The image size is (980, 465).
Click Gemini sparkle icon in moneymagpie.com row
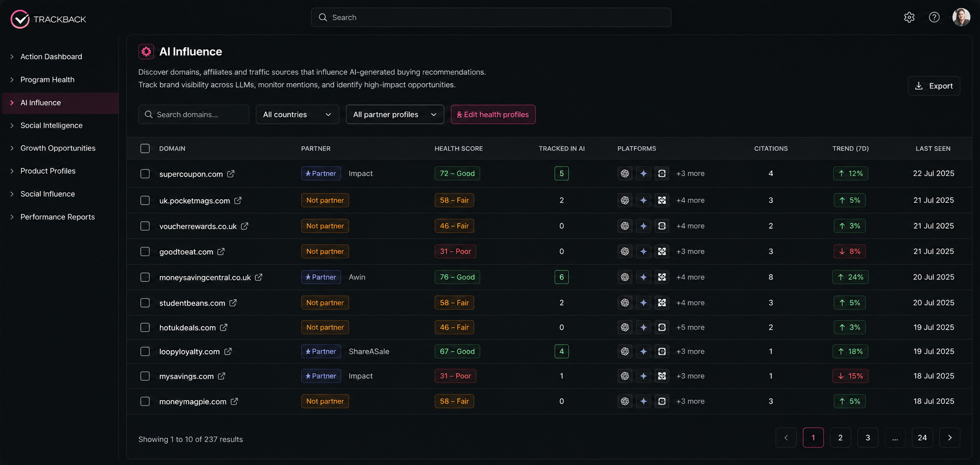(x=643, y=401)
